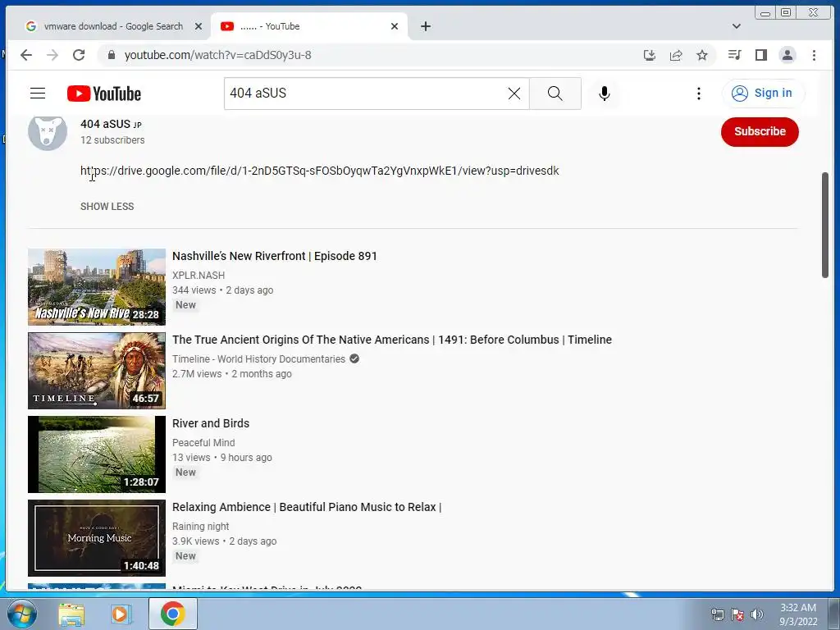The width and height of the screenshot is (840, 630).
Task: Open the 404 aSUS channel avatar
Action: tap(48, 132)
